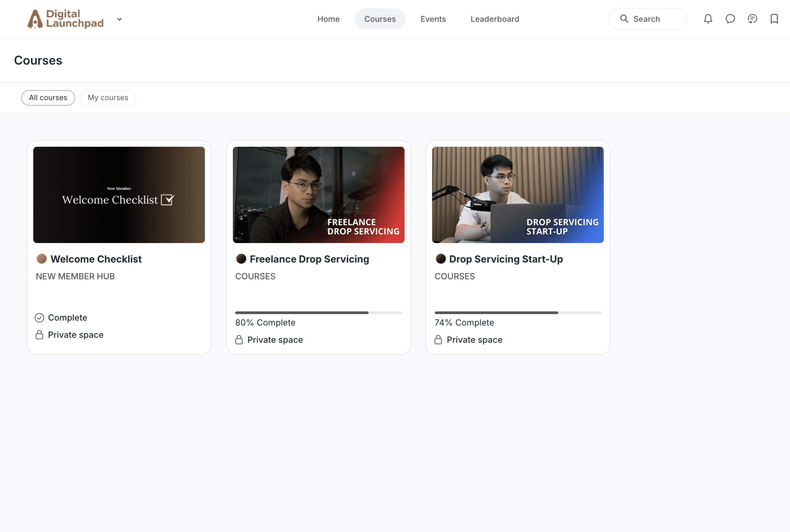Open the chat threads icon
Viewport: 790px width, 532px height.
pos(752,19)
